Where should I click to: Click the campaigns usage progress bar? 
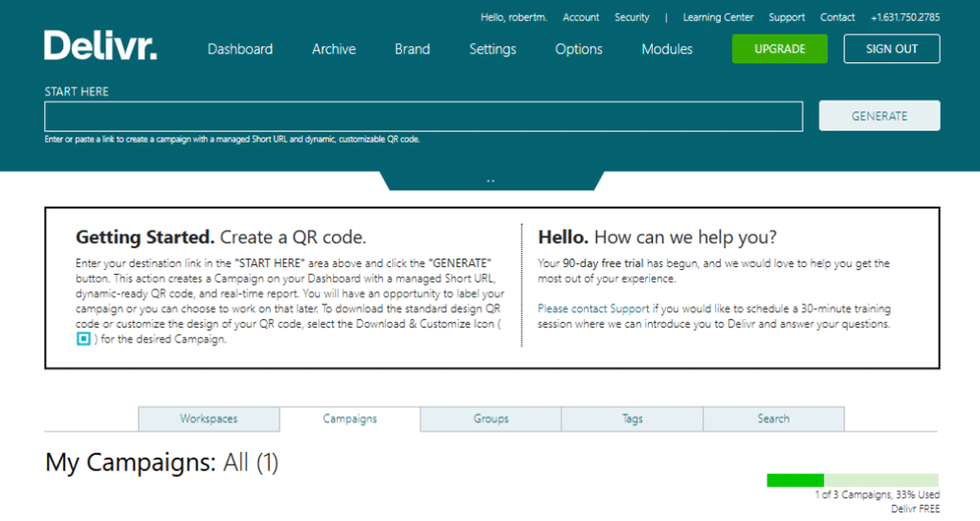pos(853,481)
